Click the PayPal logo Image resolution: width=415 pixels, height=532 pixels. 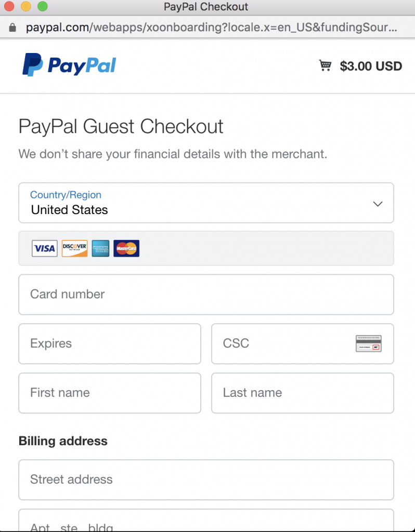click(x=69, y=65)
